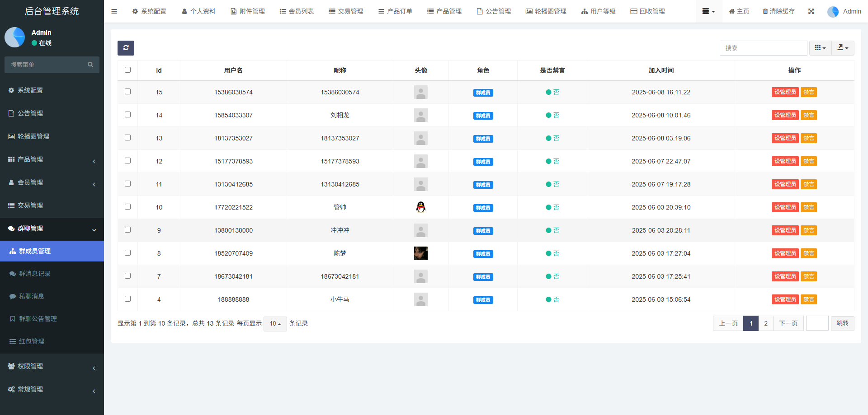Tick the checkbox for user 陈梦
Screen dimensions: 868x415
coord(127,253)
